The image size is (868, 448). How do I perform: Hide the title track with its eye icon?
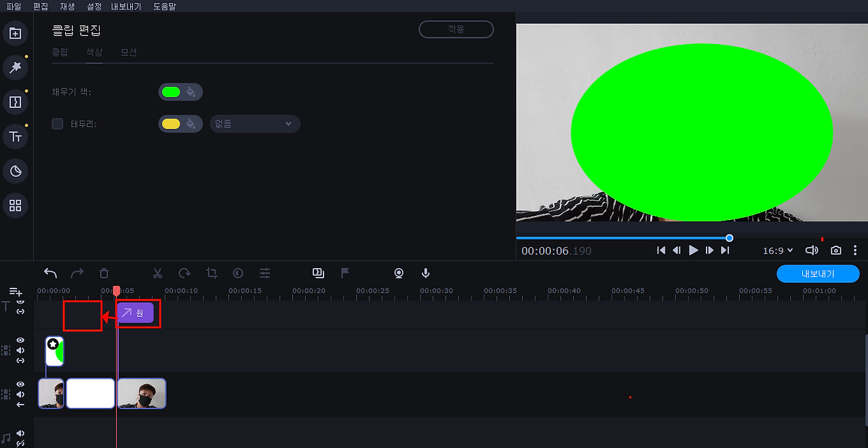pos(20,301)
